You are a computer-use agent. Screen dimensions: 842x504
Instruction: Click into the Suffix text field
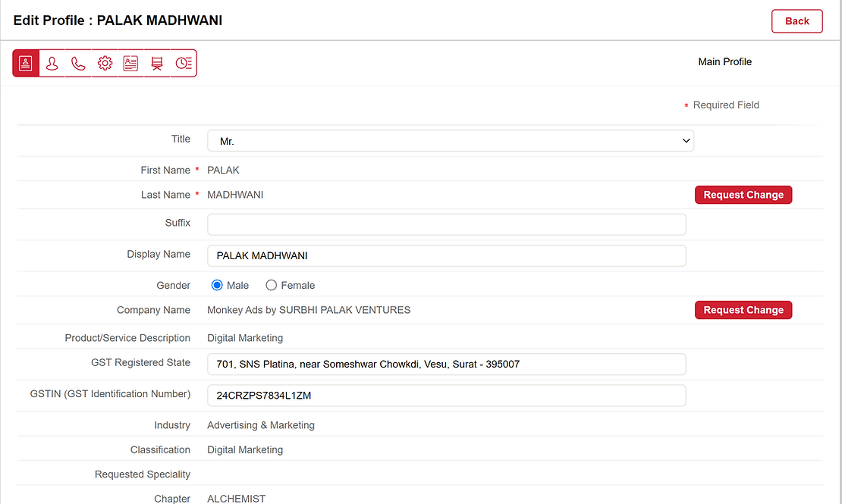tap(446, 224)
